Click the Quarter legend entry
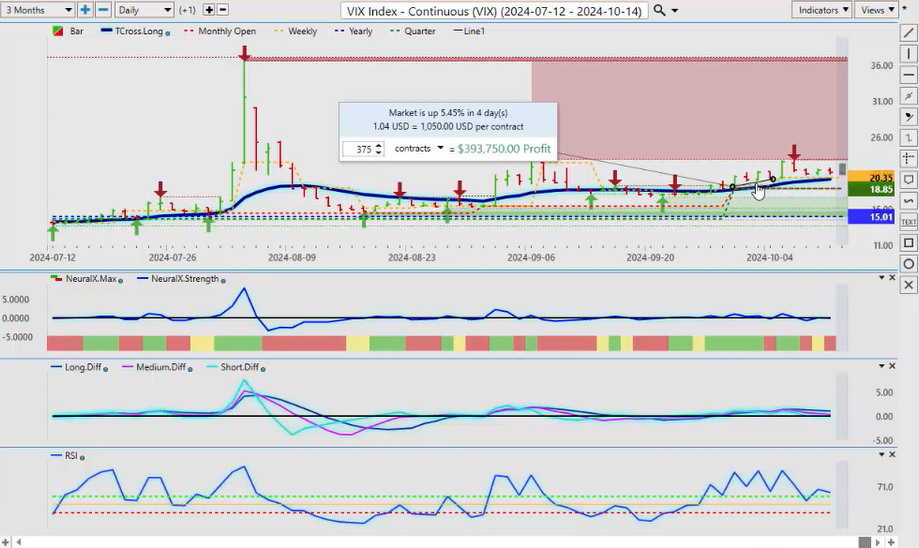 [x=413, y=31]
